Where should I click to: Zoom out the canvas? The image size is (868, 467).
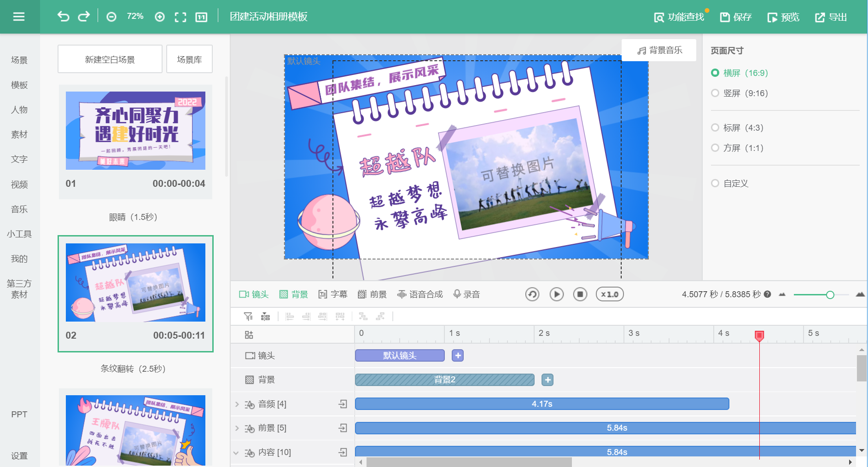(x=111, y=17)
